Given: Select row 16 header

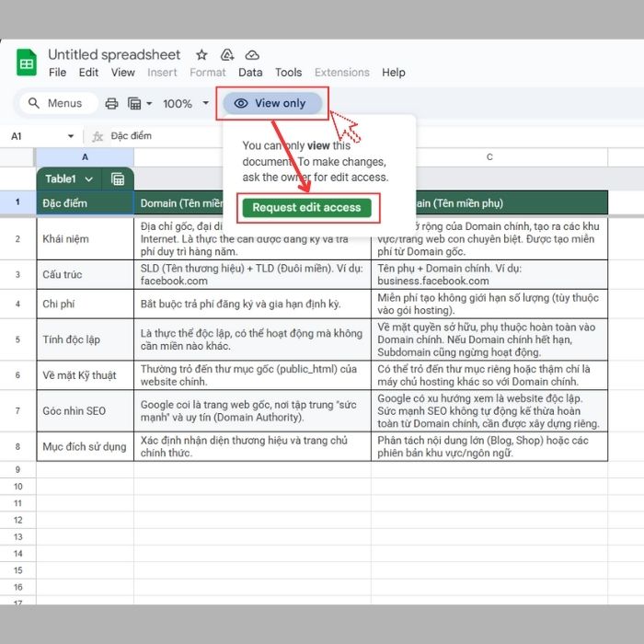Looking at the screenshot, I should click(x=17, y=587).
